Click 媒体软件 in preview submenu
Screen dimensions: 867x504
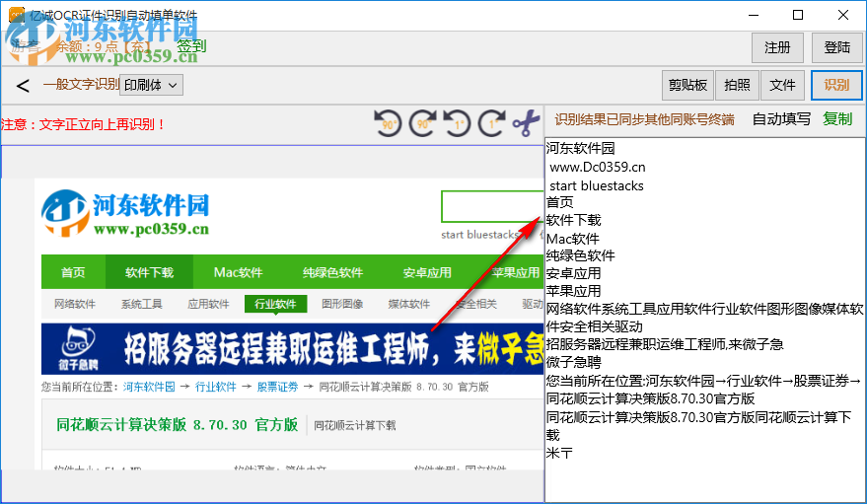click(x=409, y=304)
